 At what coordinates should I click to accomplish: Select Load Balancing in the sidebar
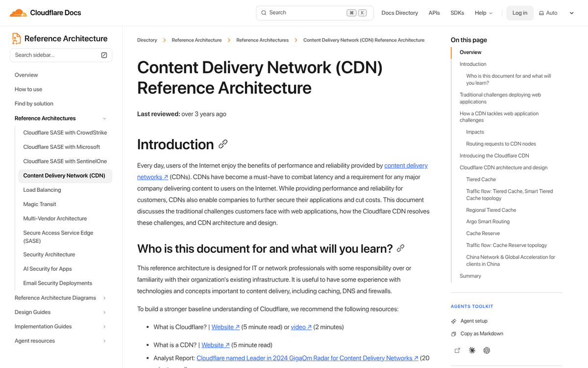pos(42,190)
